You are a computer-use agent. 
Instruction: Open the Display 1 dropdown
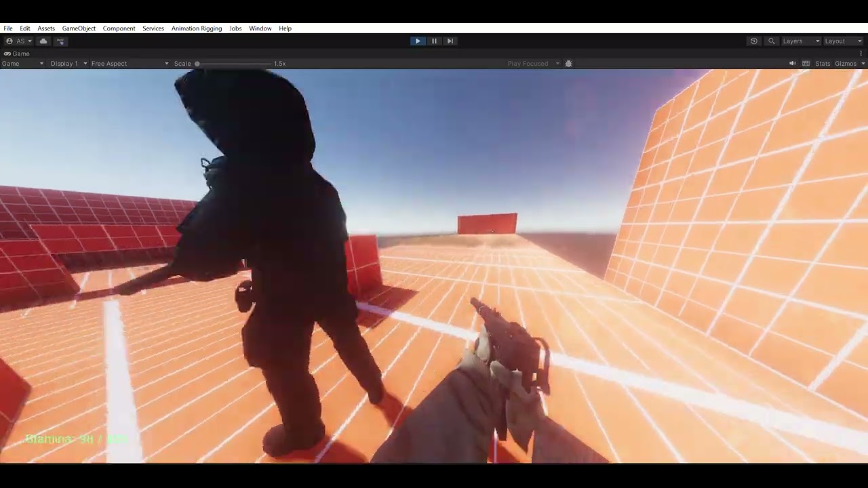[69, 64]
